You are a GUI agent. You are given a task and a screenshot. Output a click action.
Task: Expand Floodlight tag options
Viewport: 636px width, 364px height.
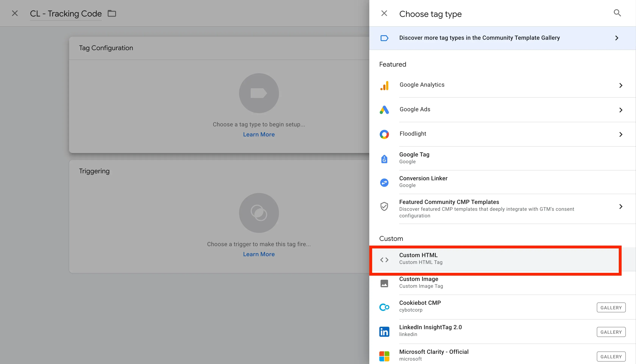621,135
